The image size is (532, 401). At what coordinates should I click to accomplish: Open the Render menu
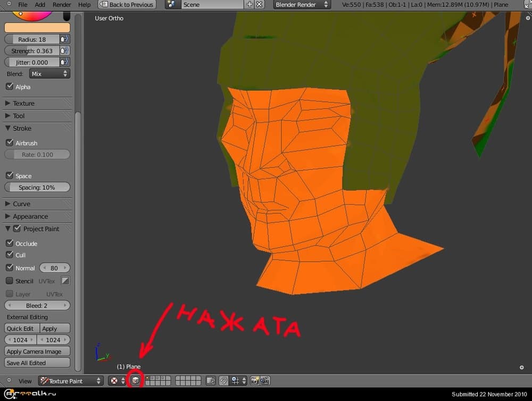tap(62, 5)
